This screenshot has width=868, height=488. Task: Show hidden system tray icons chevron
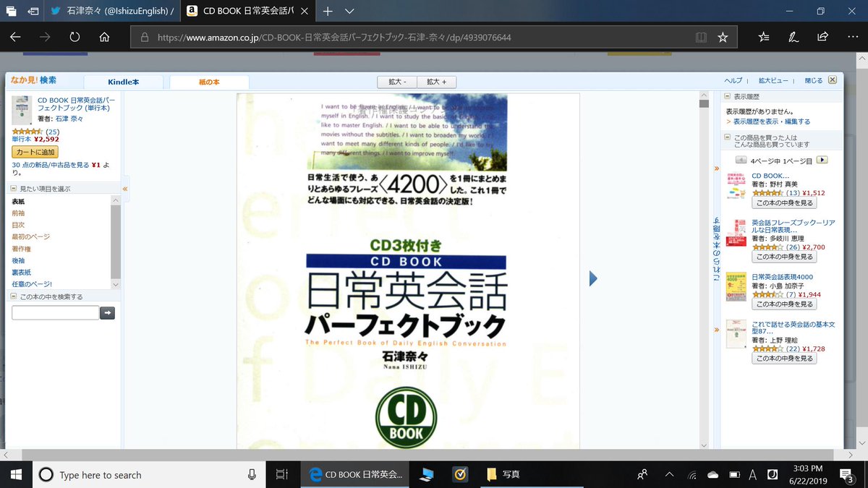tap(670, 474)
